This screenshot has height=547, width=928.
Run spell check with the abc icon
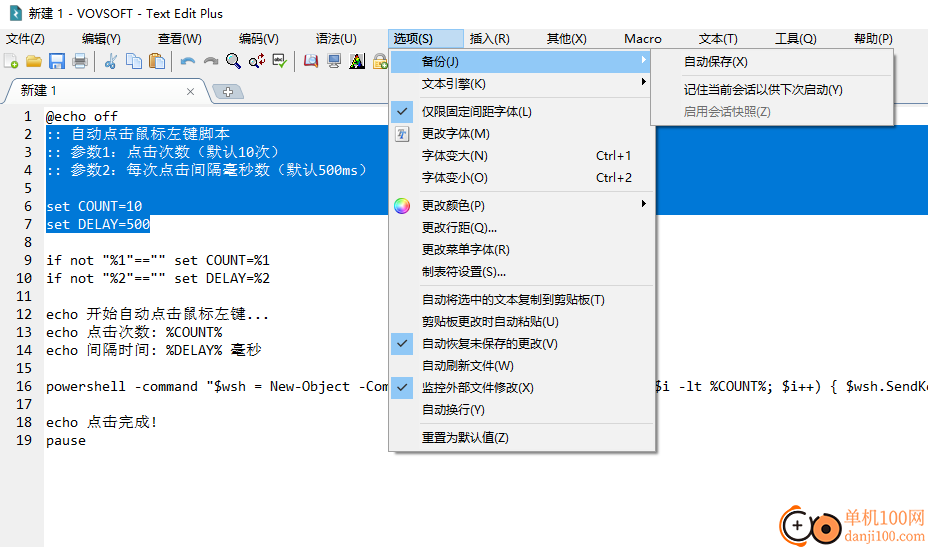pos(280,60)
